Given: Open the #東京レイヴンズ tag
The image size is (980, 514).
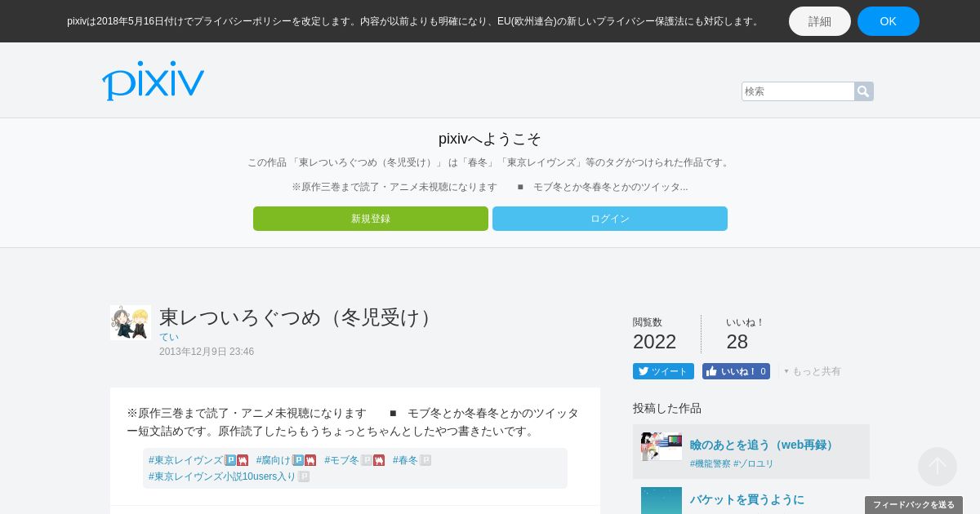Looking at the screenshot, I should point(186,460).
